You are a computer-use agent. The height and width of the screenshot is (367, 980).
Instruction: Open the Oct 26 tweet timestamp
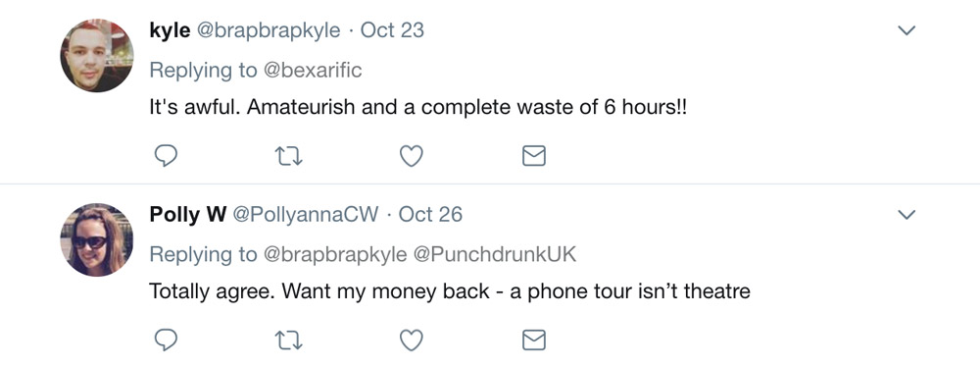pos(430,215)
